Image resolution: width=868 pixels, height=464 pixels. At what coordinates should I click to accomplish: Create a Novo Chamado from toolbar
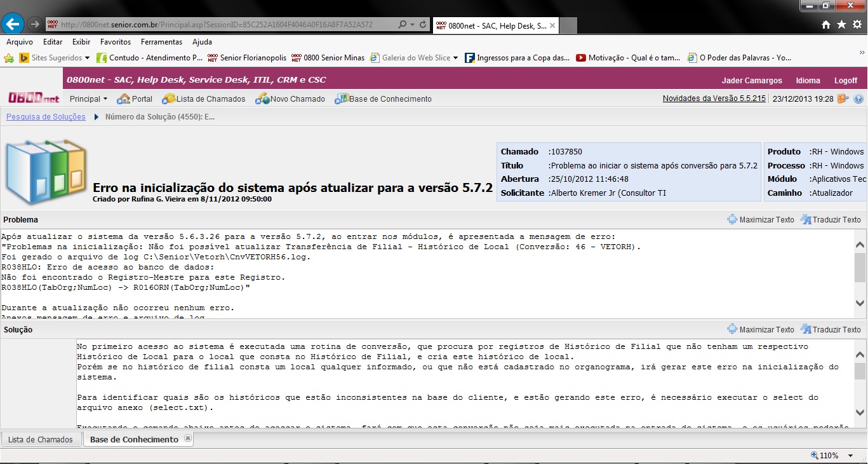(x=290, y=99)
